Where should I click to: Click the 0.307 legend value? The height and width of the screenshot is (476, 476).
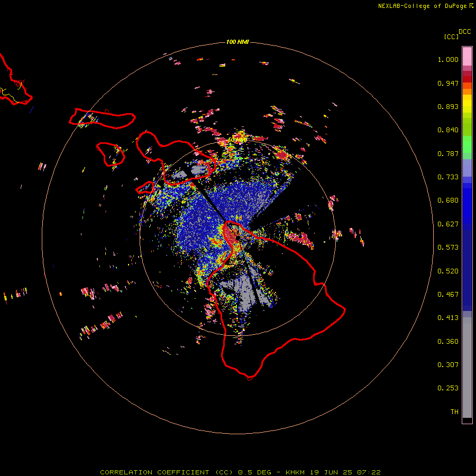pos(448,365)
